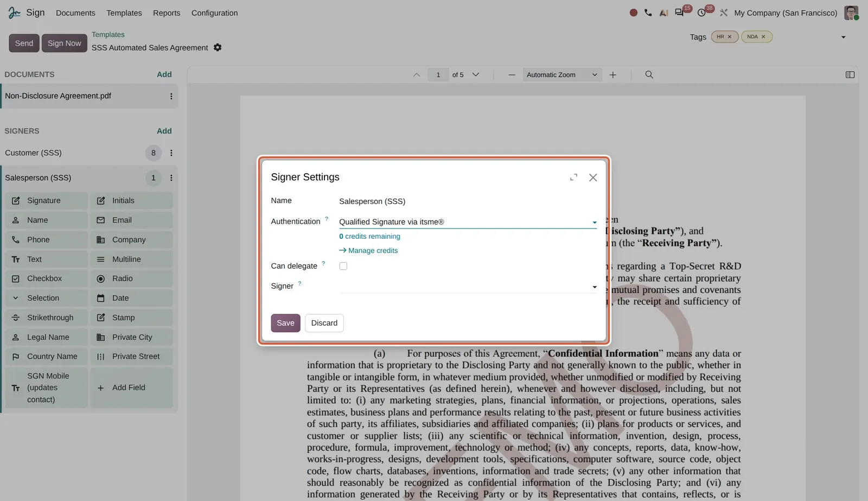Viewport: 868px width, 501px height.
Task: Select the Multiline field type
Action: (131, 259)
